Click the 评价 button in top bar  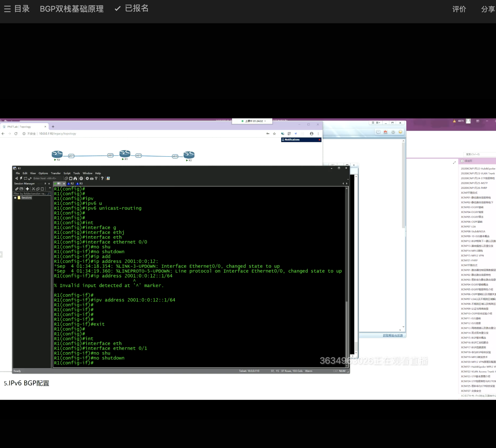459,9
